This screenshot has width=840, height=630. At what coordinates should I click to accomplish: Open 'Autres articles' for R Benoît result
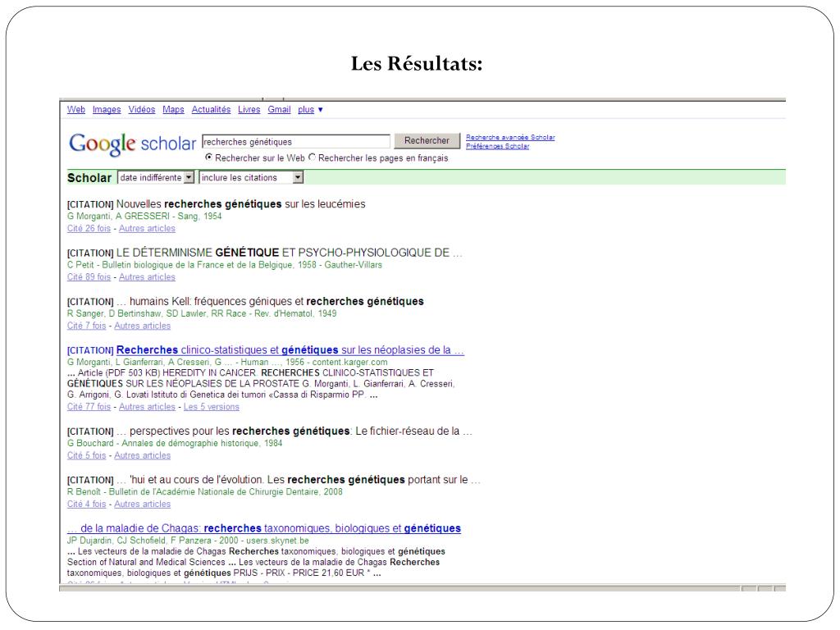pyautogui.click(x=142, y=504)
